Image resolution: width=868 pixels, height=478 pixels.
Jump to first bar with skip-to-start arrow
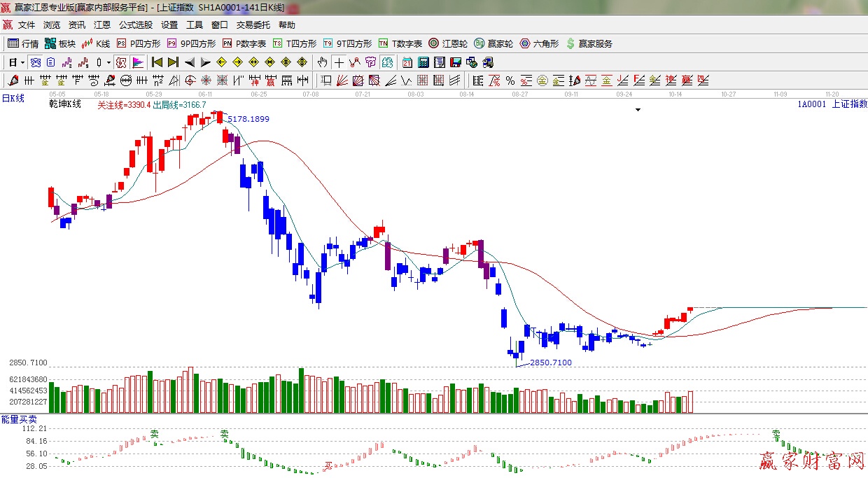point(157,62)
